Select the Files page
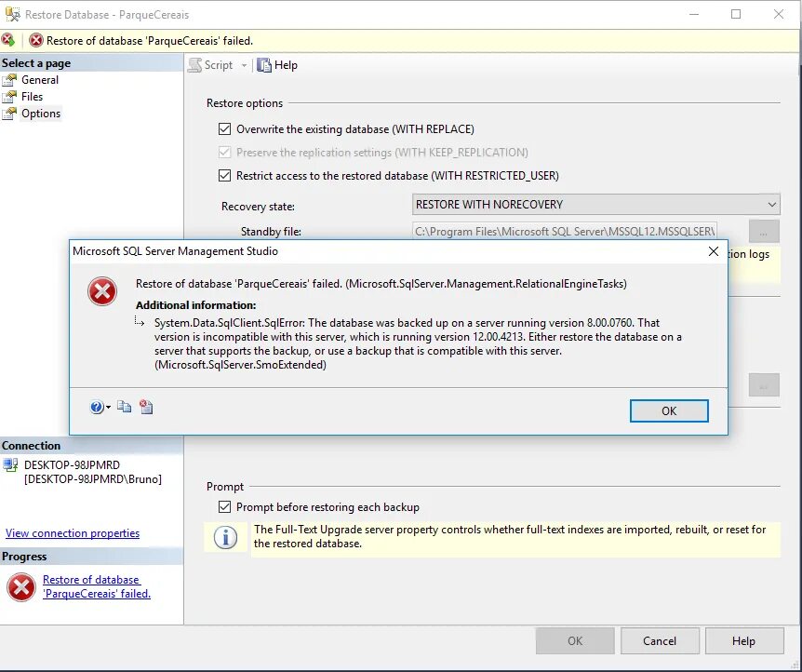 (x=32, y=97)
